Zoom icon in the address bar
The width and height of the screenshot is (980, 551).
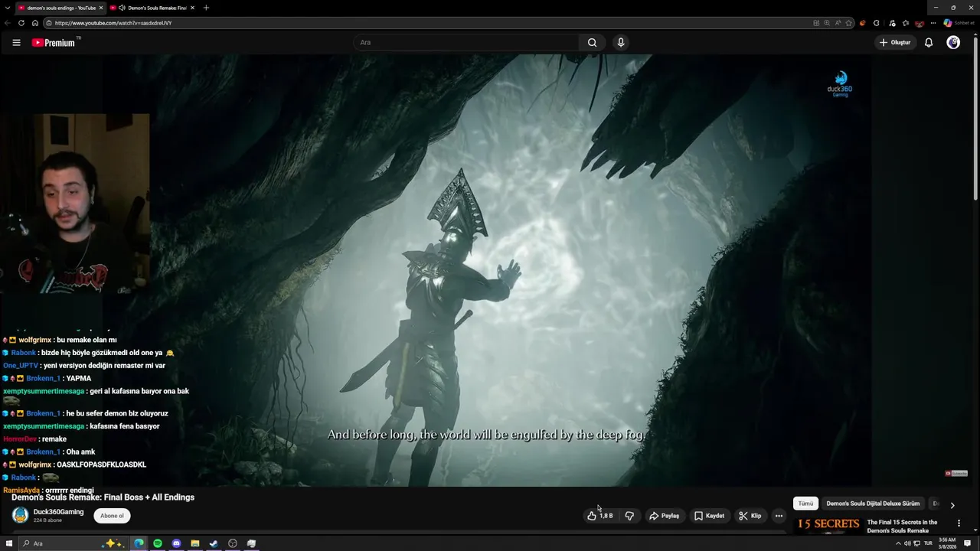tap(827, 23)
